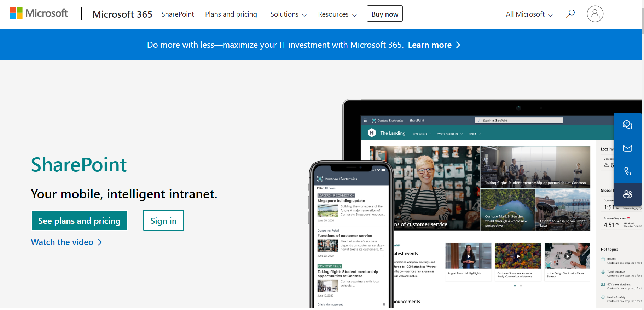
Task: Play the Customer Showcase Amanda Brady video
Action: point(518,256)
